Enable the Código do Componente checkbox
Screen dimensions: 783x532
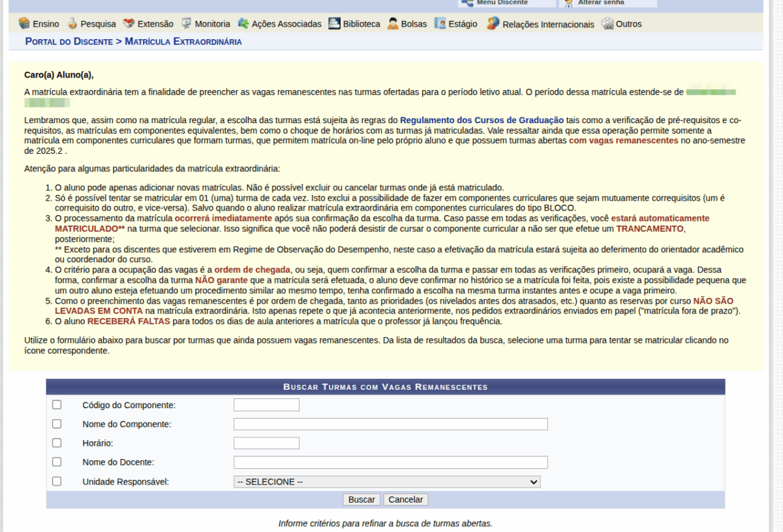coord(57,405)
